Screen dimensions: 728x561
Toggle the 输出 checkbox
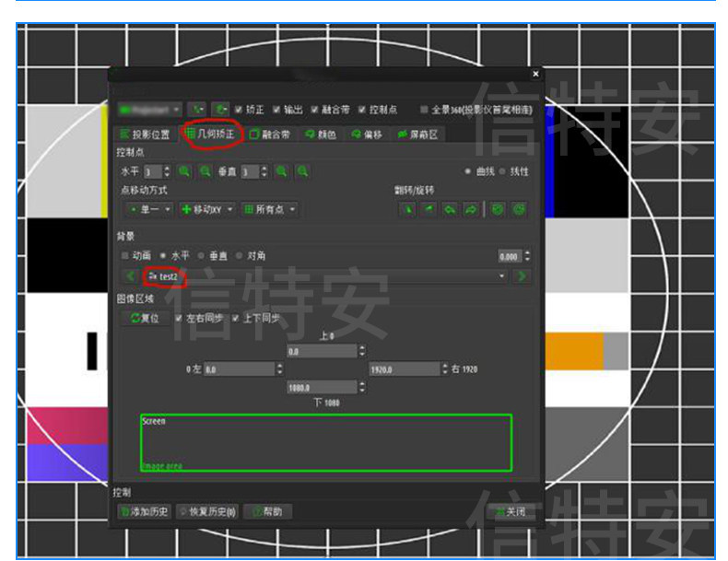(x=276, y=110)
